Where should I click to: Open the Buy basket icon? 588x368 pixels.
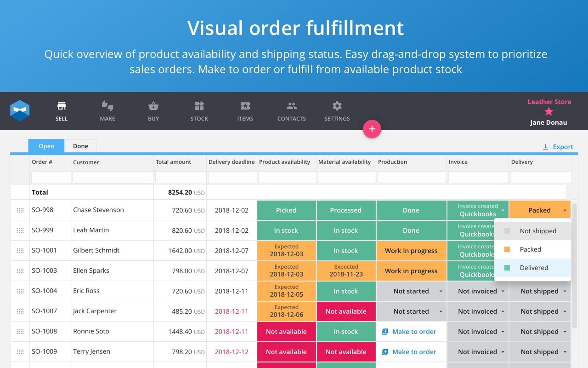pyautogui.click(x=153, y=106)
